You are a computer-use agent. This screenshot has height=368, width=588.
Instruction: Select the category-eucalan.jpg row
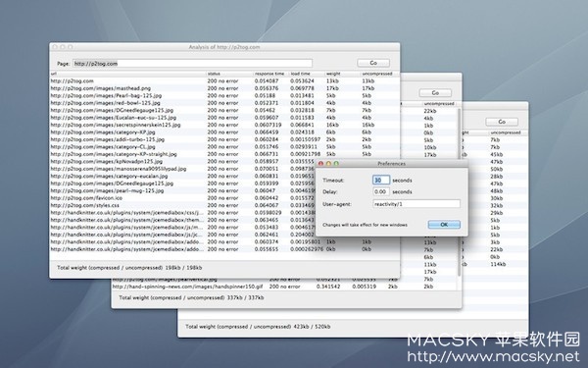tap(182, 176)
